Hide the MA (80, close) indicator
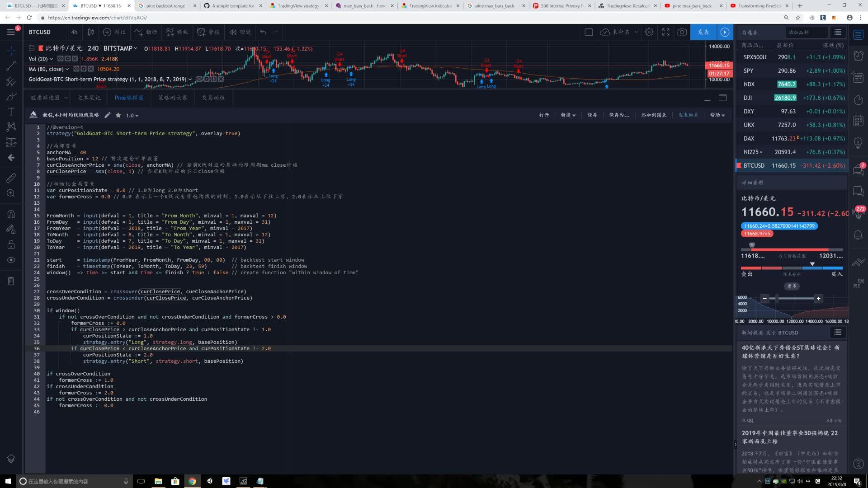The width and height of the screenshot is (868, 488). click(76, 69)
